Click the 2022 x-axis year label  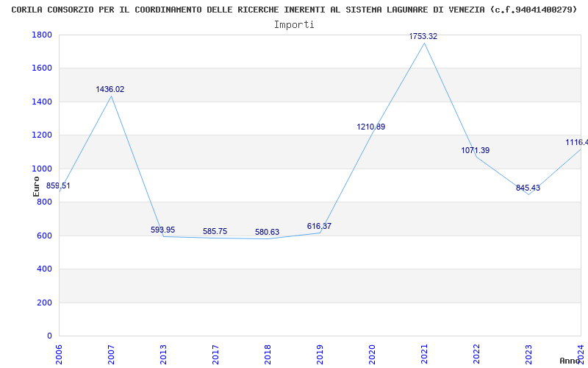[x=476, y=354]
